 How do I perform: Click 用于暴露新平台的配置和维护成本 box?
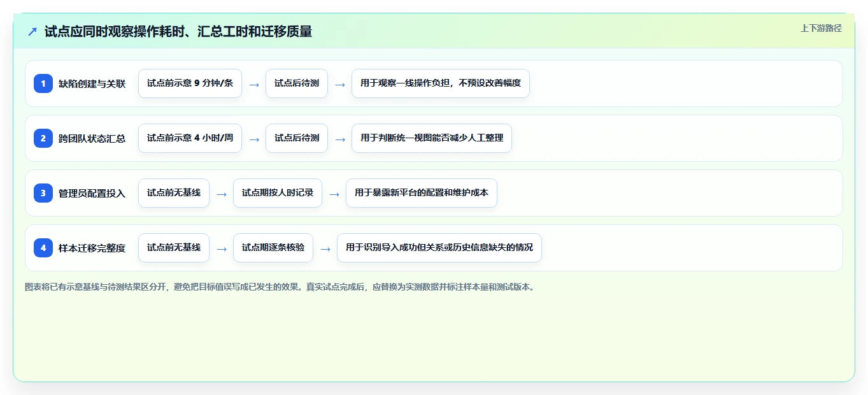point(422,193)
